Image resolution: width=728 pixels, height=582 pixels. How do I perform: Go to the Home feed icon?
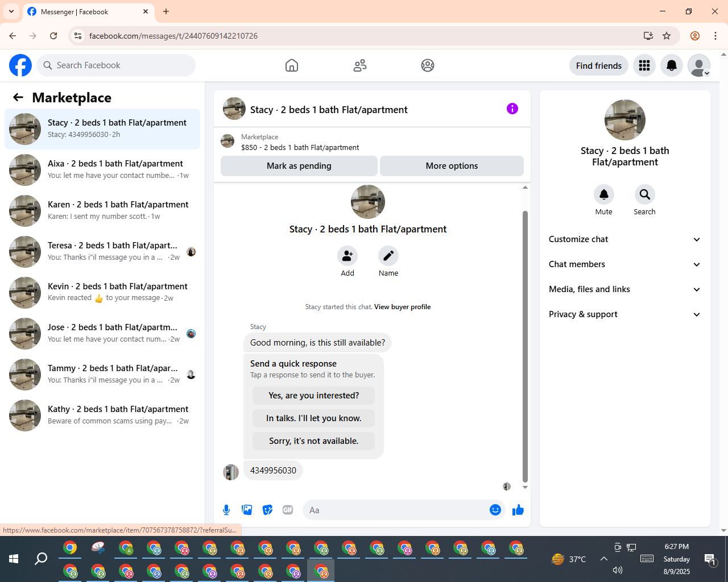point(292,65)
